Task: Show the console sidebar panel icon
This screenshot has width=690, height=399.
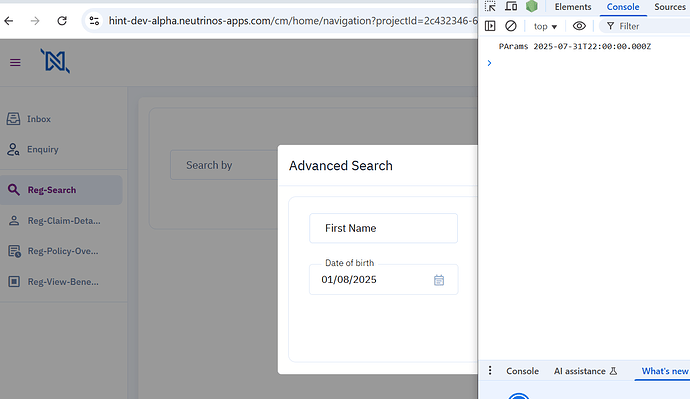Action: coord(490,26)
